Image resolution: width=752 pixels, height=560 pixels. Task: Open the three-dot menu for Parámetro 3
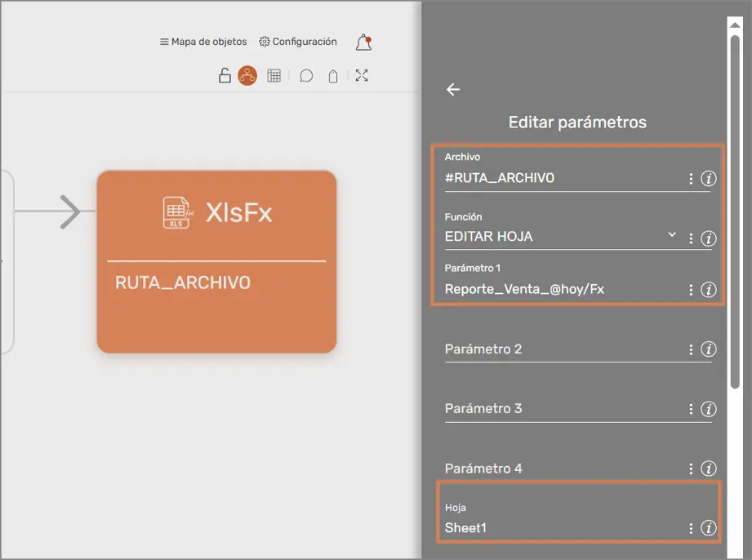(x=691, y=409)
